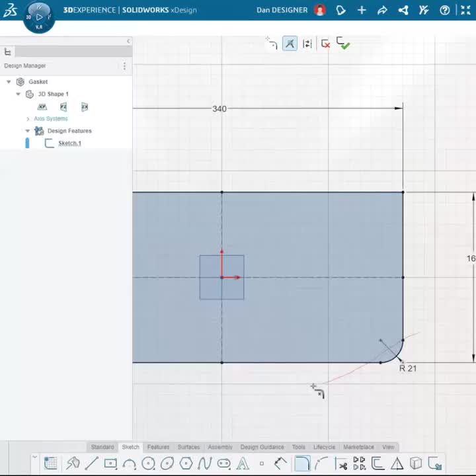Image resolution: width=476 pixels, height=476 pixels.
Task: Toggle the highlighted construction geometry option
Action: click(x=290, y=44)
